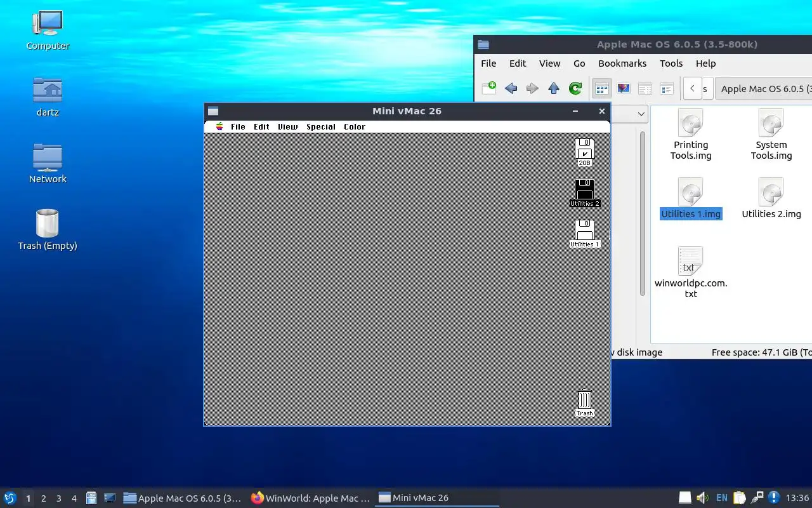Switch to icon view mode
Viewport: 812px width, 508px height.
pyautogui.click(x=601, y=88)
